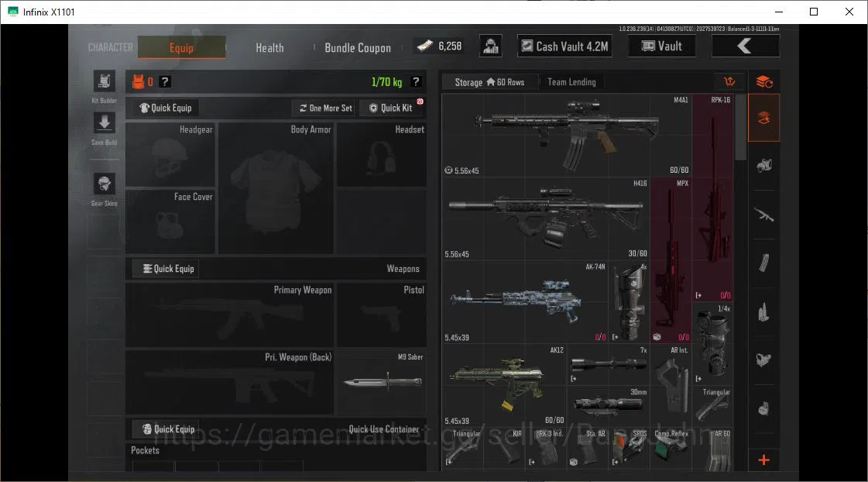The height and width of the screenshot is (482, 868).
Task: Select the ammo bullets category icon
Action: (764, 312)
